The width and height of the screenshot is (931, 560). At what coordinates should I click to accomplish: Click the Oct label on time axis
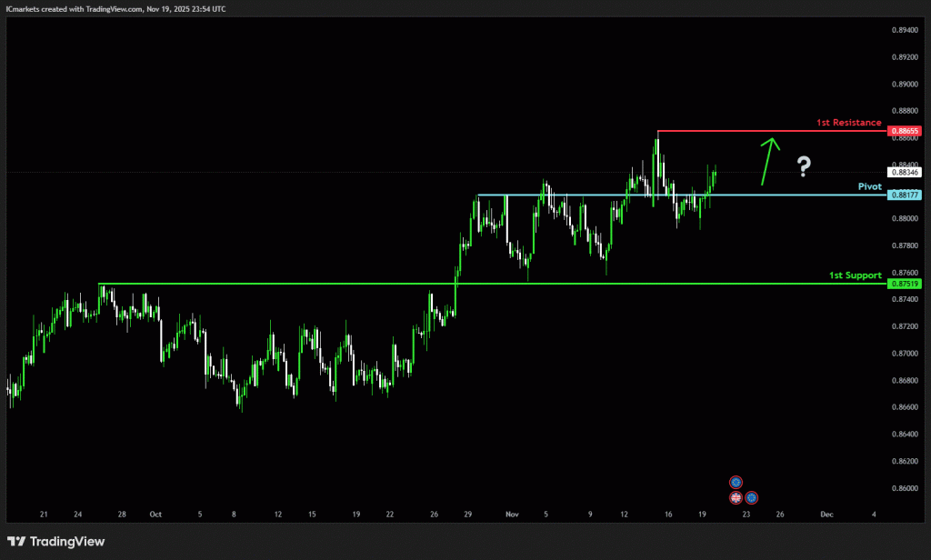(155, 514)
